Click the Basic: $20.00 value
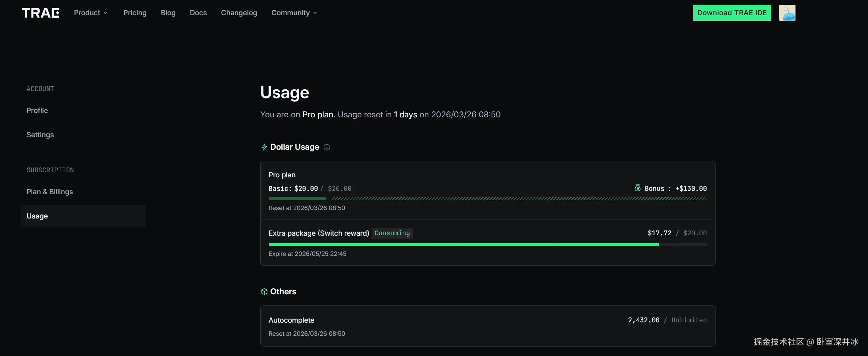868x356 pixels. (x=293, y=189)
